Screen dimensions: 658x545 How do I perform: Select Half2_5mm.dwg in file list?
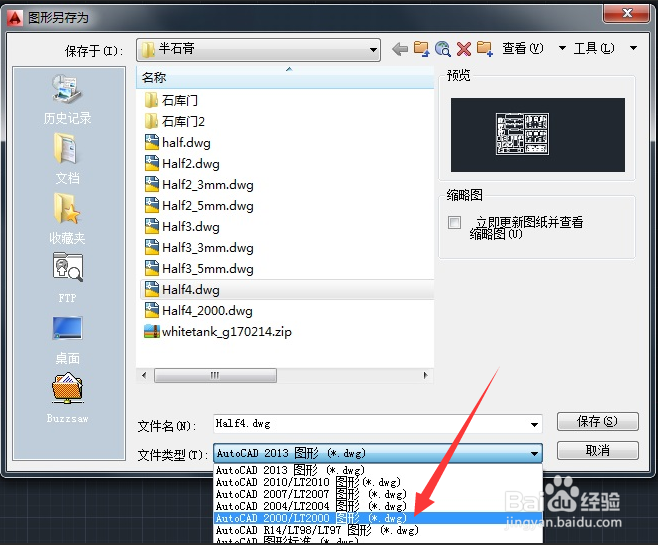[x=199, y=206]
